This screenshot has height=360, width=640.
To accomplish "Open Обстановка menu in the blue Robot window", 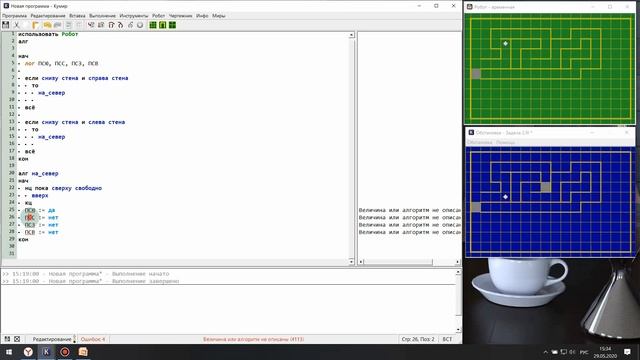I will (479, 142).
